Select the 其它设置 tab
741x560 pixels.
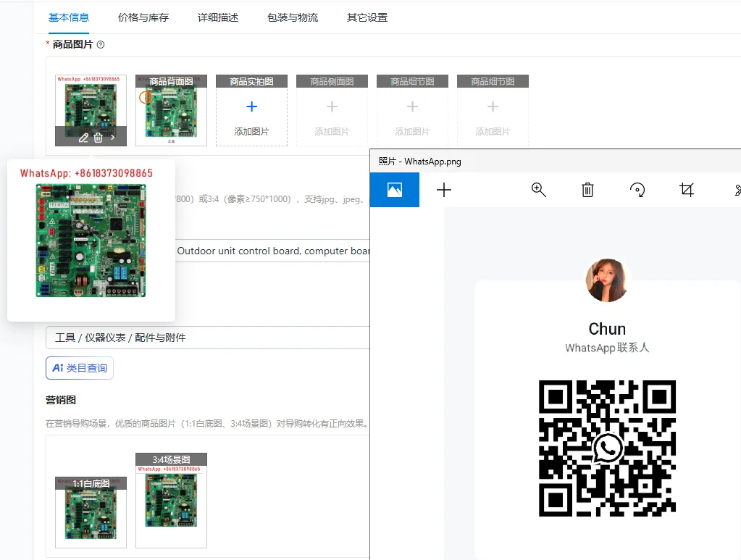click(x=367, y=17)
